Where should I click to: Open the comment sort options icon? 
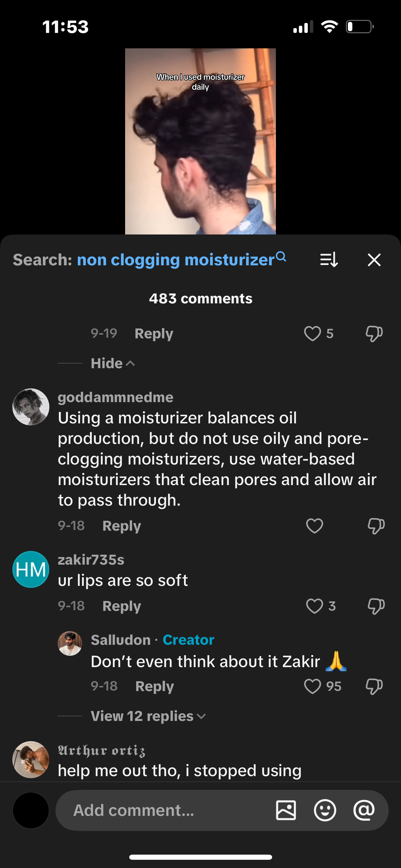pyautogui.click(x=329, y=260)
